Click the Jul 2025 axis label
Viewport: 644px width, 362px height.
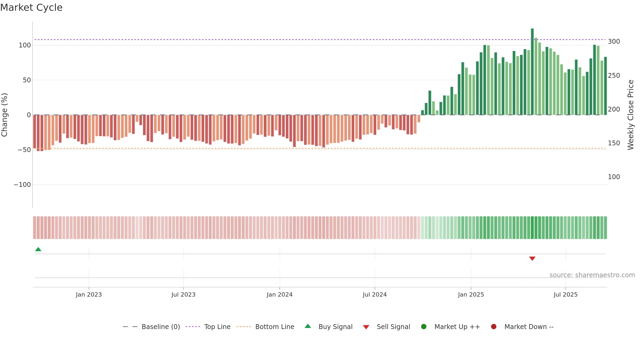pos(566,295)
